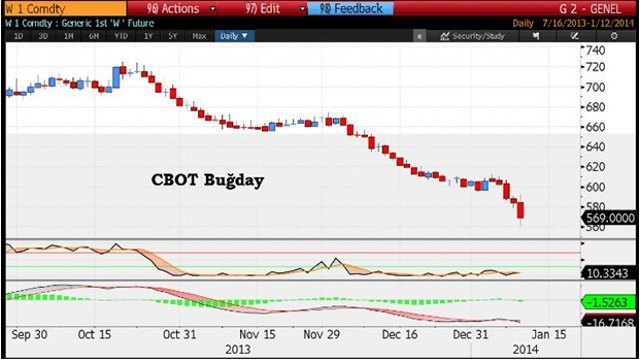Click the 10.3343 indicator value label

coord(607,273)
